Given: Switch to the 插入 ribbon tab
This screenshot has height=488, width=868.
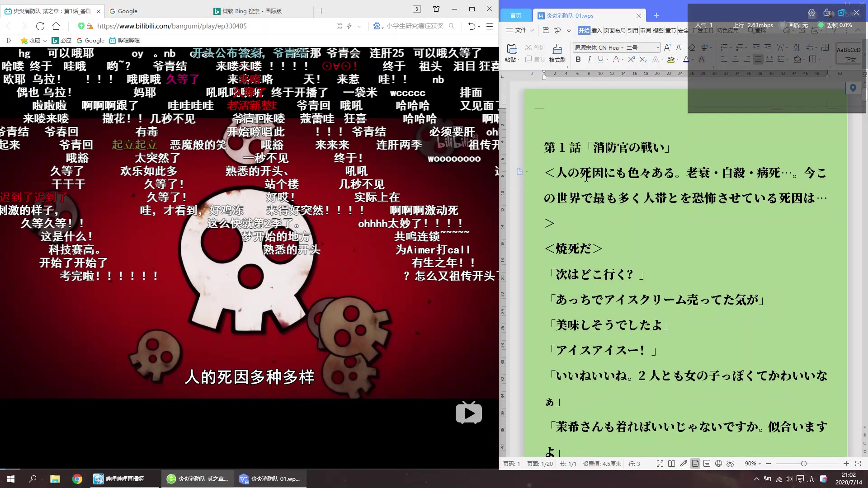Looking at the screenshot, I should (x=596, y=30).
